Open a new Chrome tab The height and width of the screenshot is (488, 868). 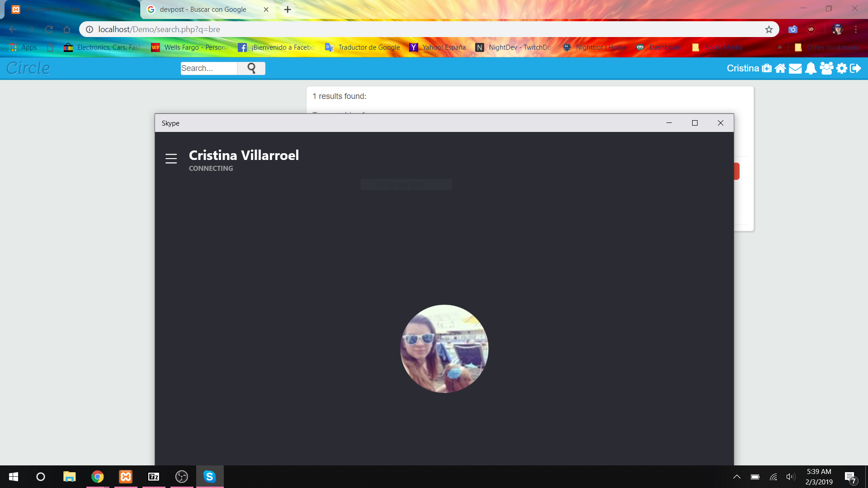click(x=288, y=9)
